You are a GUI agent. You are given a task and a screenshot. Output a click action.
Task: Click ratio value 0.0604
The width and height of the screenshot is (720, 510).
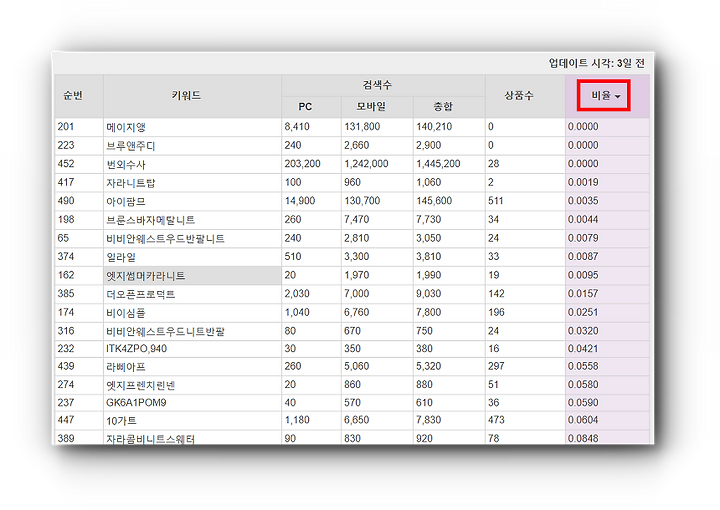(x=583, y=420)
